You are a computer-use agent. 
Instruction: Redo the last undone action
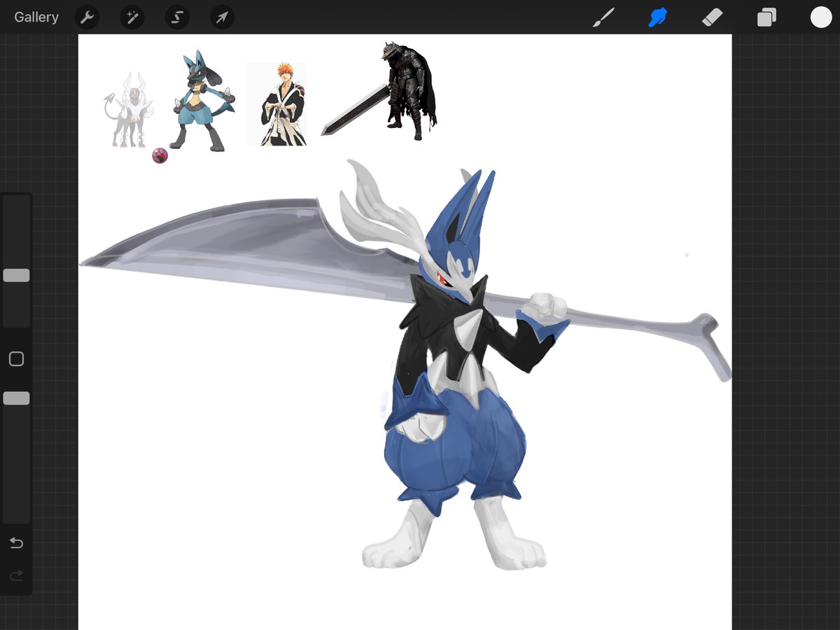[x=16, y=576]
